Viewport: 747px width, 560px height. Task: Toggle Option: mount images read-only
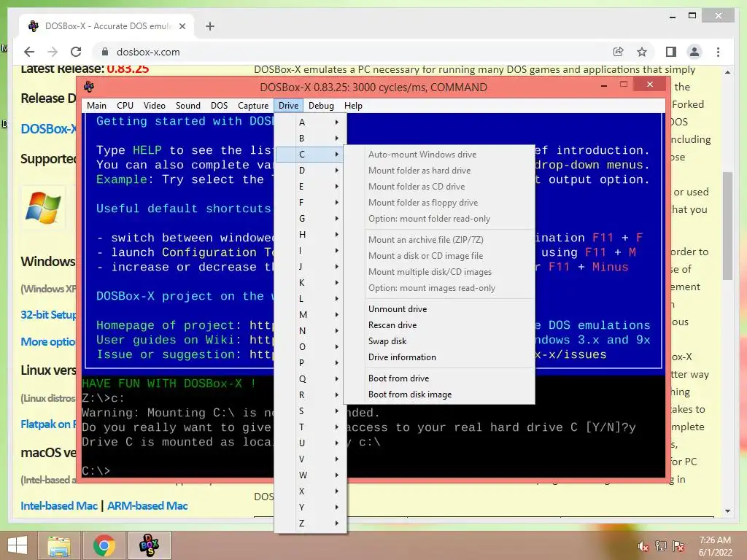pyautogui.click(x=438, y=288)
